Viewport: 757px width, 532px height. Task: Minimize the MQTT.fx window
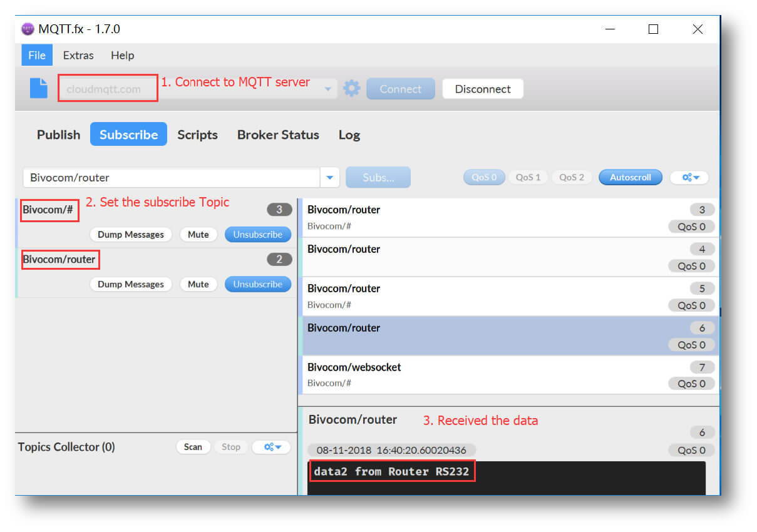(x=610, y=29)
